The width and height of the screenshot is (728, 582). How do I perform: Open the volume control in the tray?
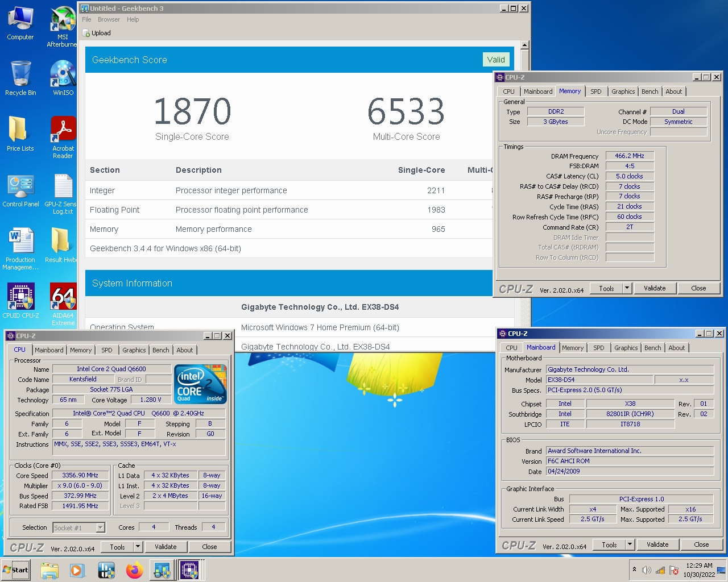(x=646, y=570)
